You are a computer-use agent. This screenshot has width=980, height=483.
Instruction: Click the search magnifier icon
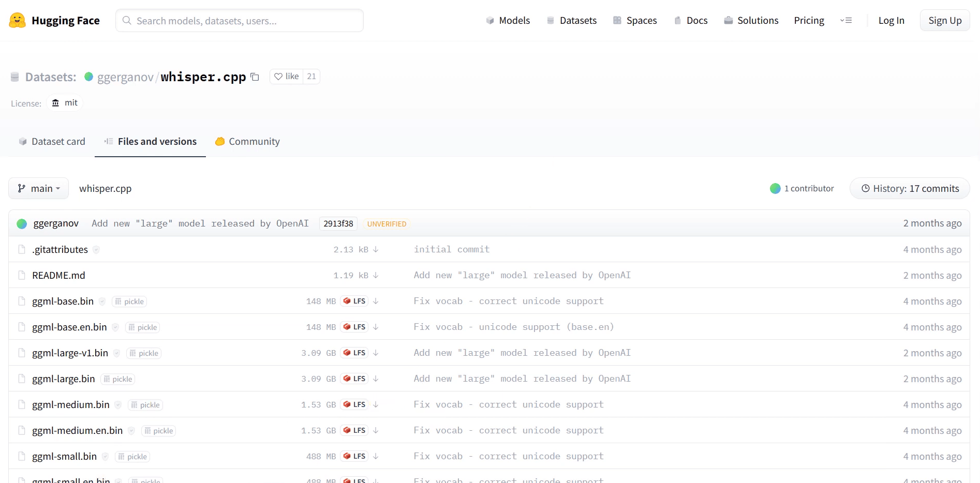(127, 20)
